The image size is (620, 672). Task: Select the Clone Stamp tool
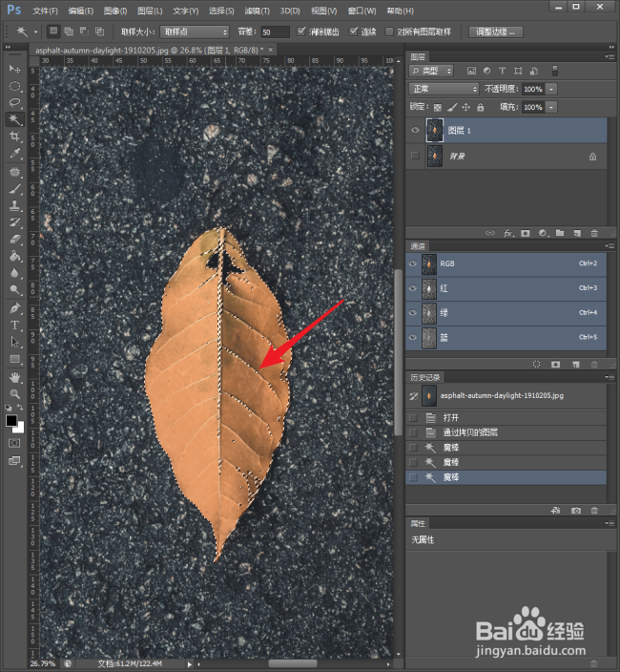pyautogui.click(x=14, y=206)
